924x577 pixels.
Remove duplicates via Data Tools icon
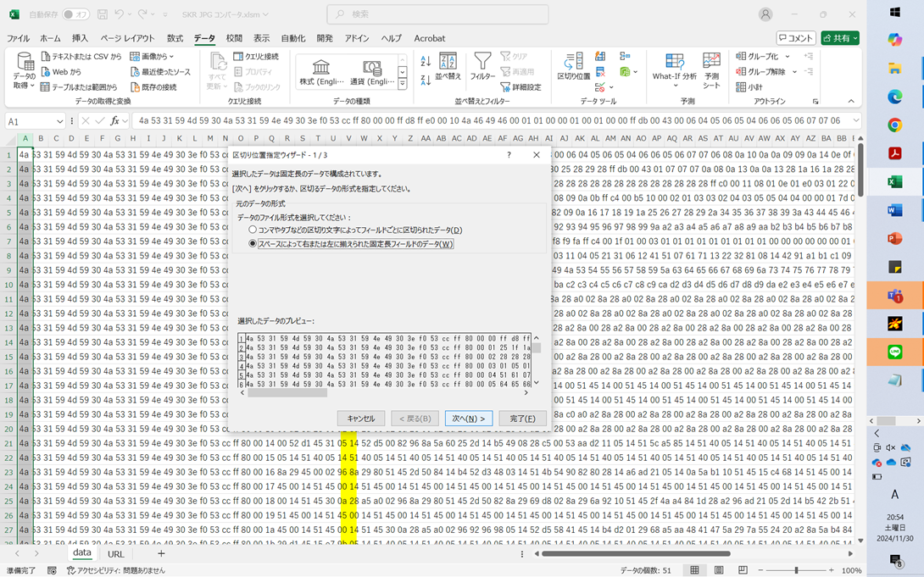coord(600,72)
